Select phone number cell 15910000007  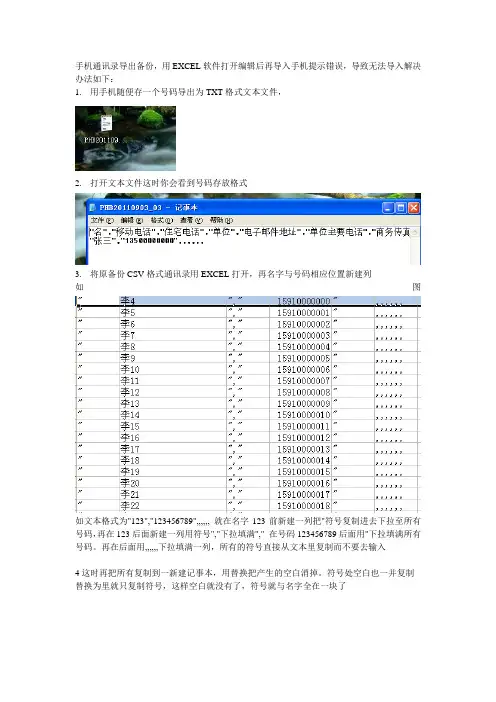[x=300, y=381]
